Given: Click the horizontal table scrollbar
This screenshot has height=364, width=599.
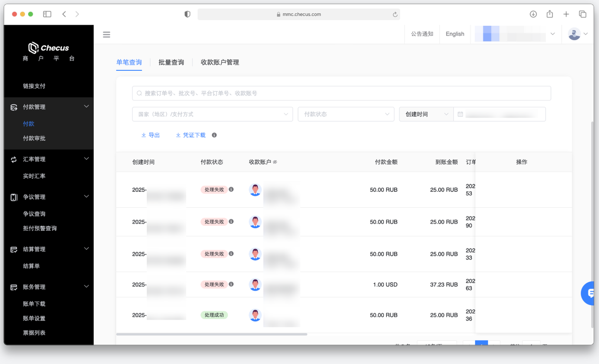Looking at the screenshot, I should 212,334.
